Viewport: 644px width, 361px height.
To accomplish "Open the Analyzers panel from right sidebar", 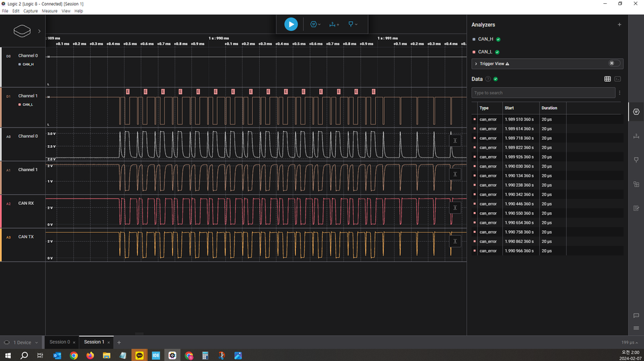I will pyautogui.click(x=636, y=112).
